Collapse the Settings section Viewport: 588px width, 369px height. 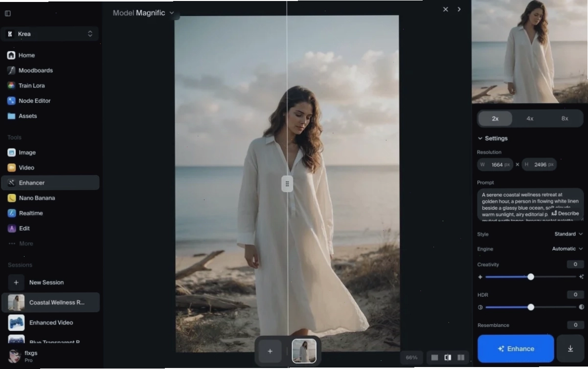[x=493, y=138]
